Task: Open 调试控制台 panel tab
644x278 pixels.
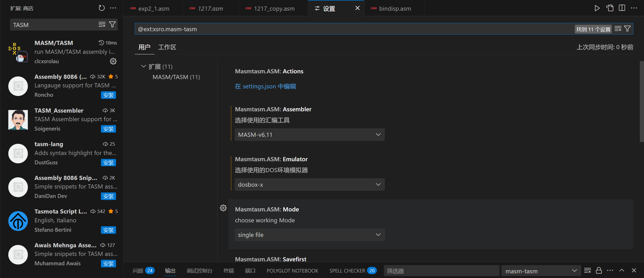Action: (199, 271)
